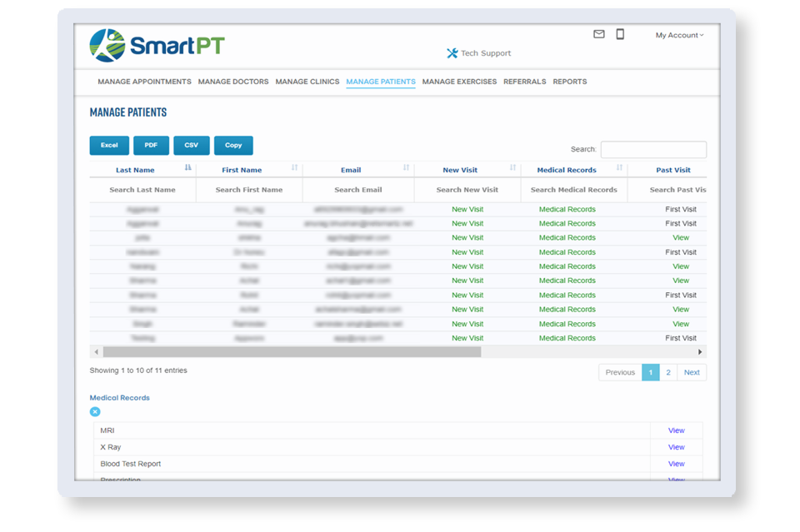Screen dimensions: 800x532
Task: Click the main Search input field
Action: tap(652, 150)
